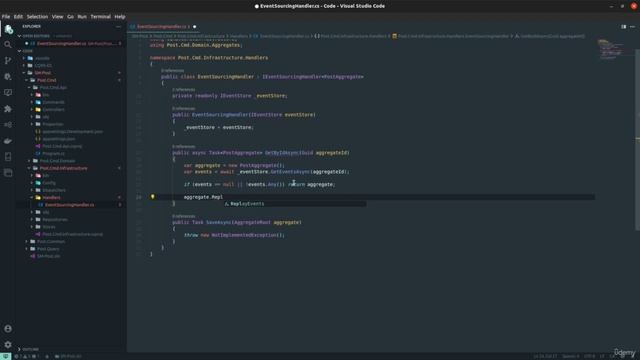Click the editor vertical scrollbar
This screenshot has width=640, height=360.
637,139
